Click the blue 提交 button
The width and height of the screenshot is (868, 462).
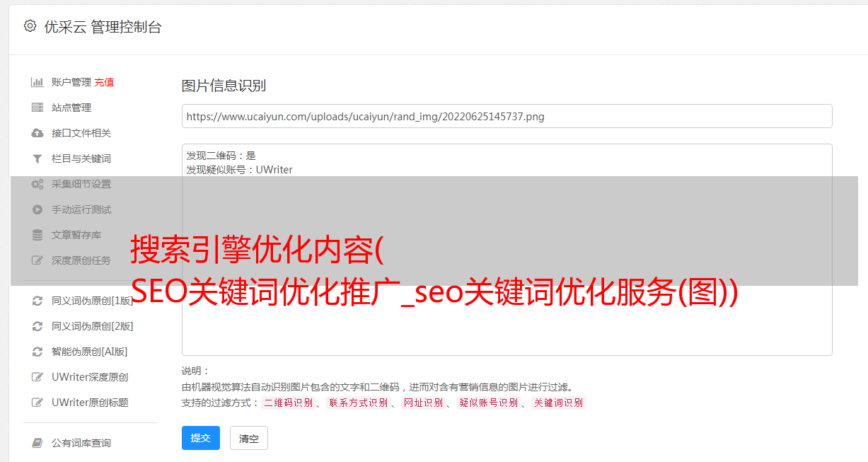[x=201, y=438]
